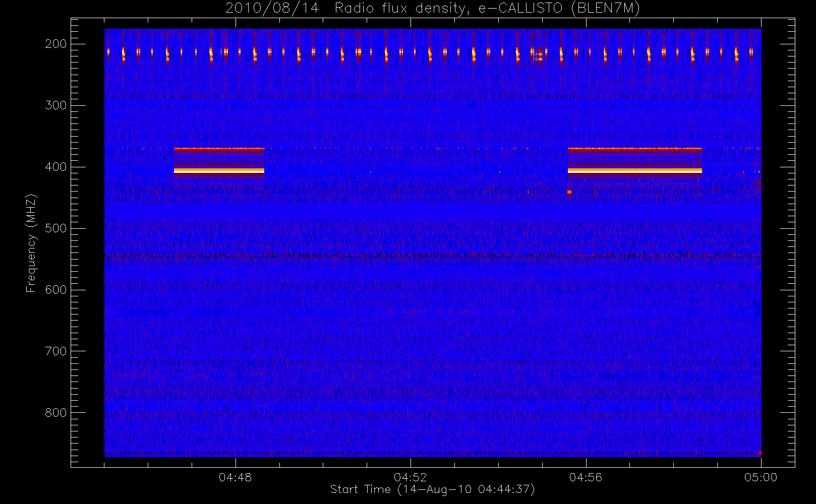
Task: Click the 400 frequency tick label
Action: click(55, 167)
